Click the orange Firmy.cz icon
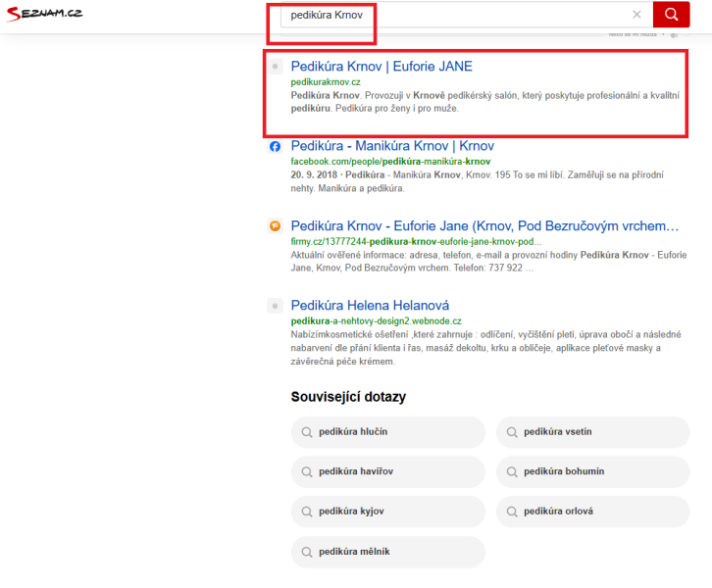This screenshot has height=588, width=712. [275, 225]
